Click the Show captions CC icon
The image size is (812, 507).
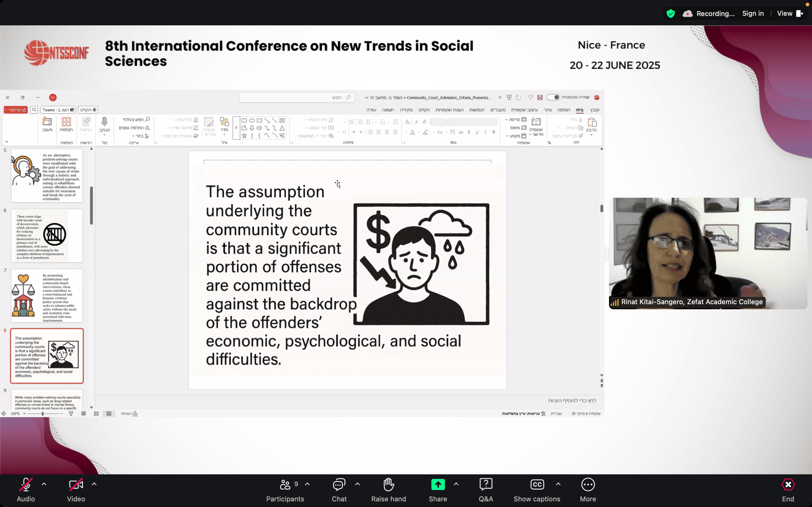click(x=537, y=485)
